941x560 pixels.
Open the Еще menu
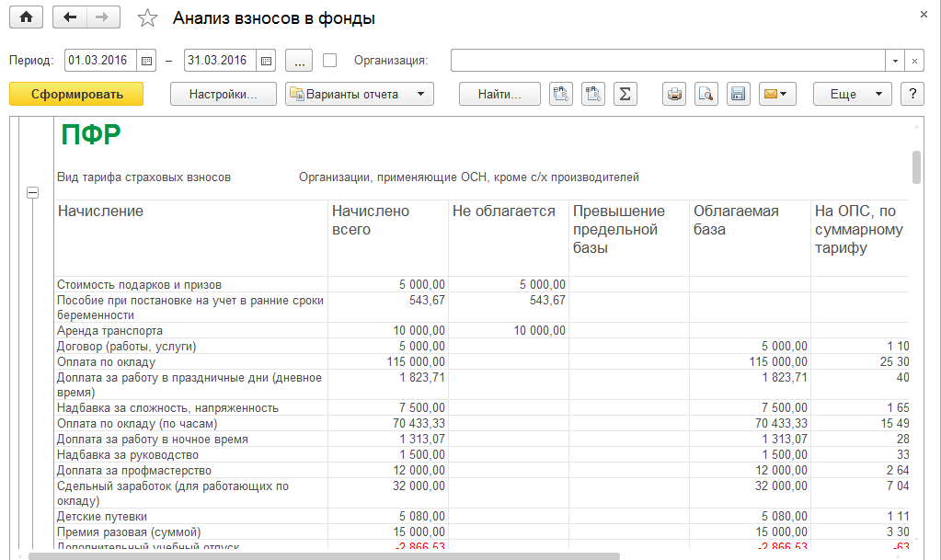tap(853, 94)
